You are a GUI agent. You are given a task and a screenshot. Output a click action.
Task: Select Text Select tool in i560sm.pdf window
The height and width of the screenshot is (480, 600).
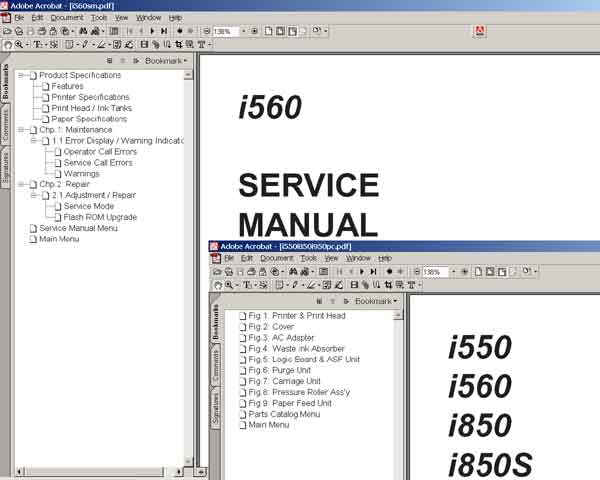(x=38, y=45)
